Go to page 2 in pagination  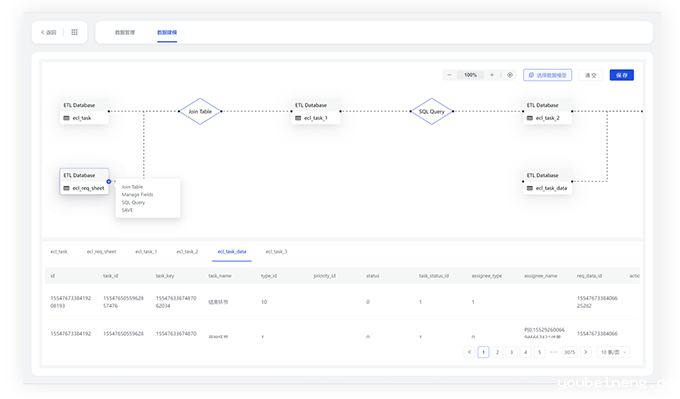tap(497, 352)
